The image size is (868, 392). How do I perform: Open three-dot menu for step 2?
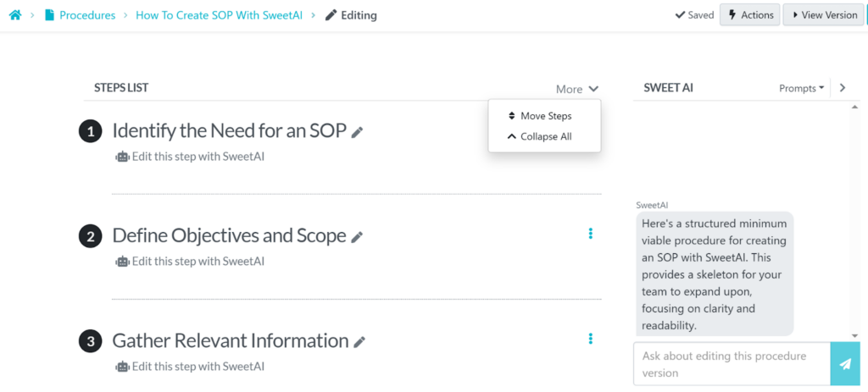[591, 234]
